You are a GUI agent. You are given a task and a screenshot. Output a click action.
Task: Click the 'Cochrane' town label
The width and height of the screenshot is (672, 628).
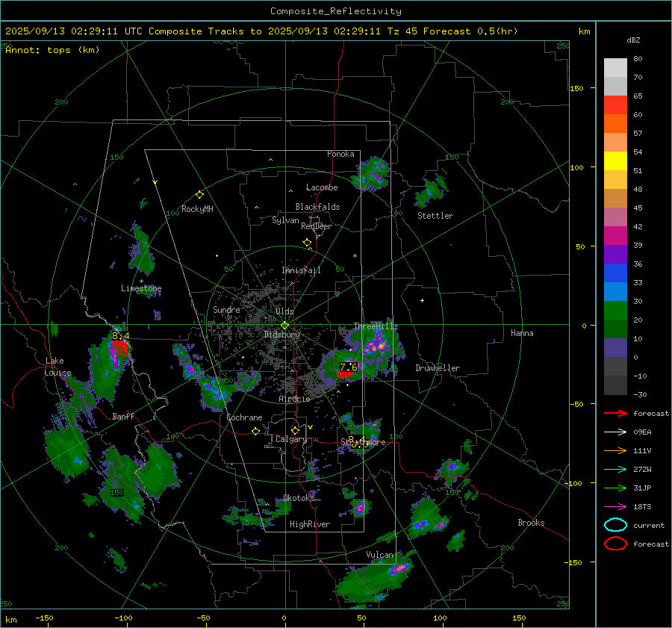(244, 417)
